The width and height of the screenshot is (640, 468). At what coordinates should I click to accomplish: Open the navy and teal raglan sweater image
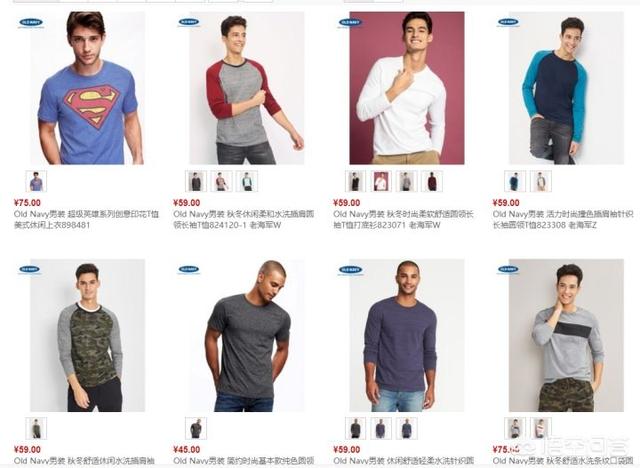coord(566,88)
